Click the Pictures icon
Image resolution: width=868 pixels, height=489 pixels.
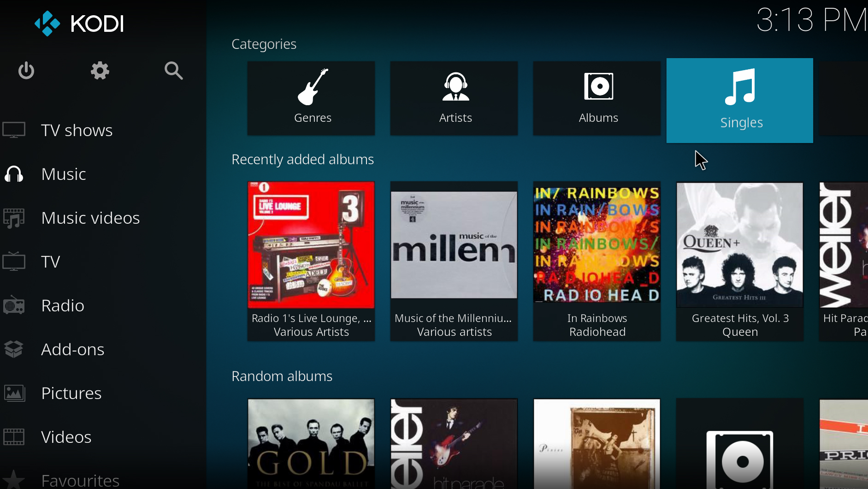tap(14, 393)
